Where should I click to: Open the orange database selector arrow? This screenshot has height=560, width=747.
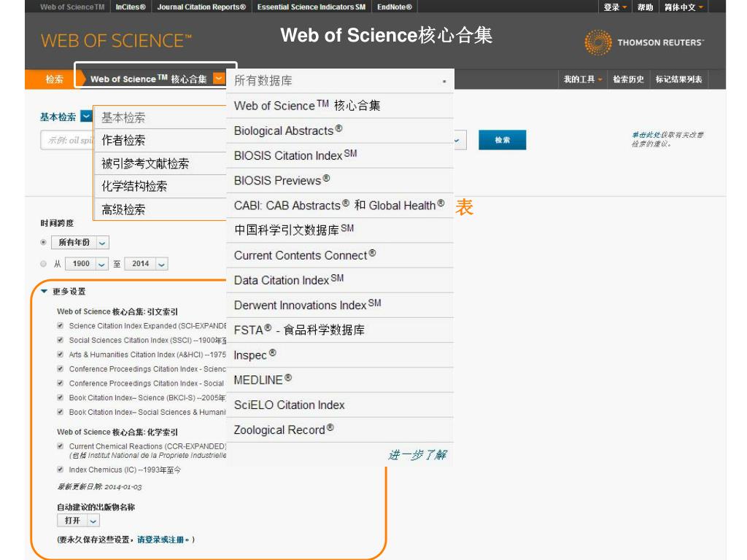pyautogui.click(x=219, y=78)
